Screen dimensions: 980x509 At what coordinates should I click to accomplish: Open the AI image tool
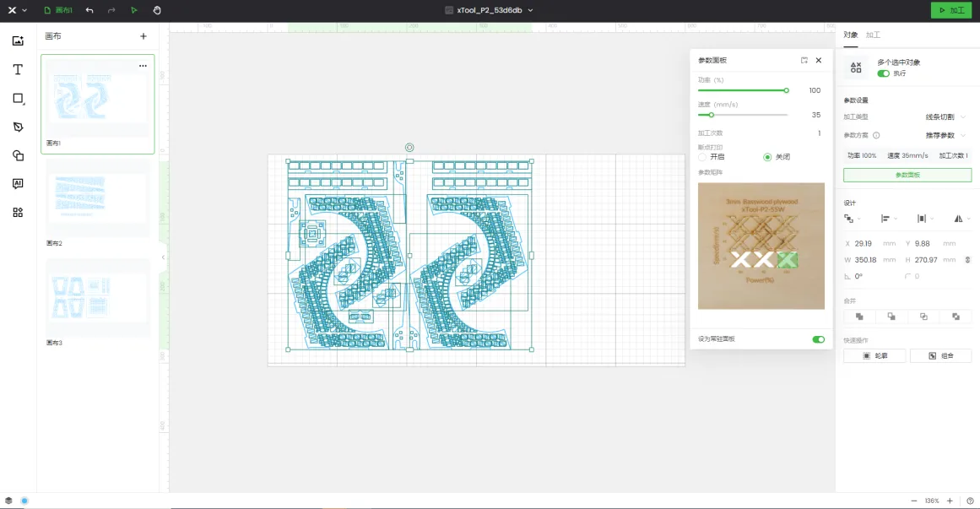click(18, 184)
